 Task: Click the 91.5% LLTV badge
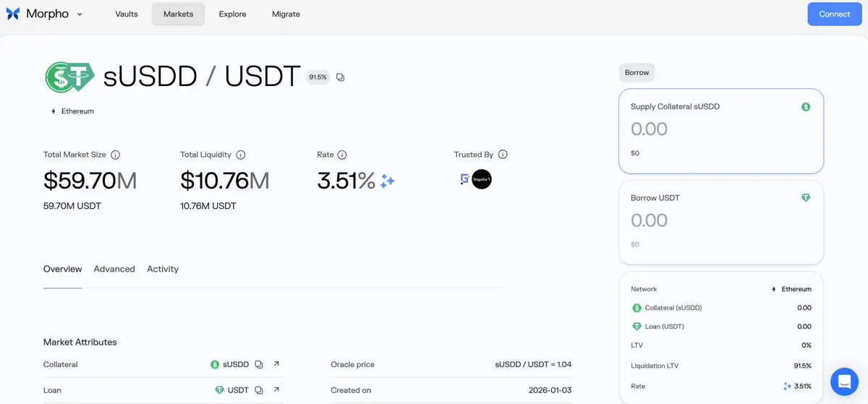coord(318,77)
